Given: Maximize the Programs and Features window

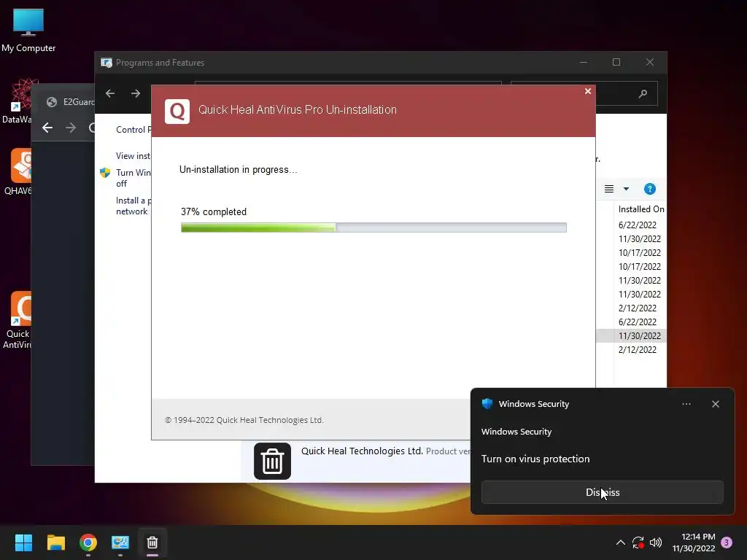Looking at the screenshot, I should [616, 63].
